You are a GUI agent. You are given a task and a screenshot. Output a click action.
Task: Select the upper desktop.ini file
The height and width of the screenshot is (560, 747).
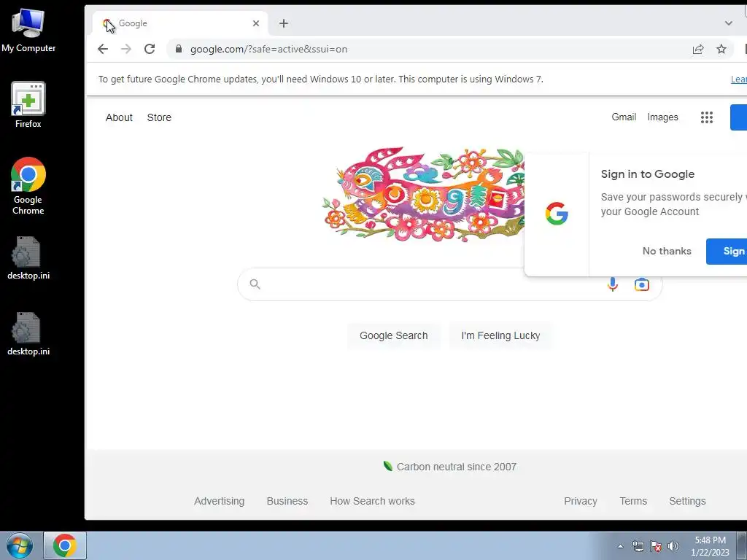pyautogui.click(x=28, y=258)
